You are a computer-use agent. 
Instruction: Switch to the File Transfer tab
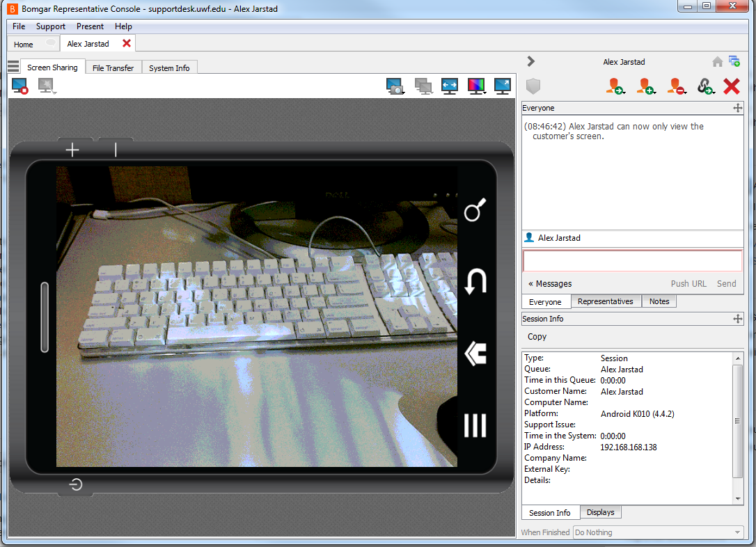[113, 68]
